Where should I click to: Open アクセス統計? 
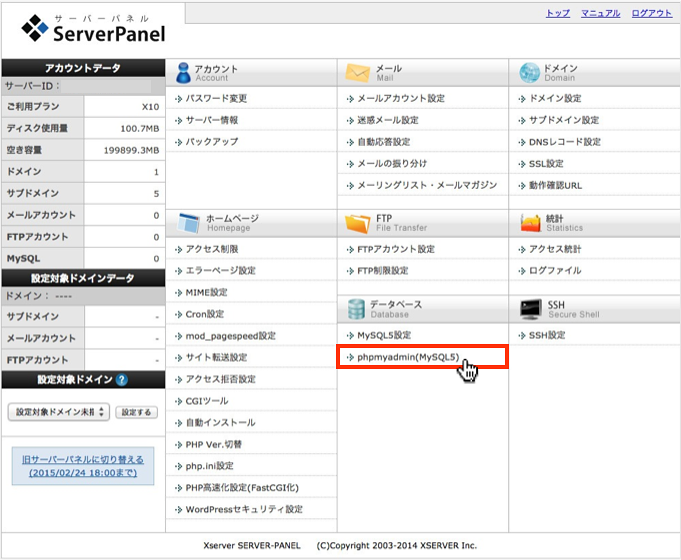click(555, 249)
